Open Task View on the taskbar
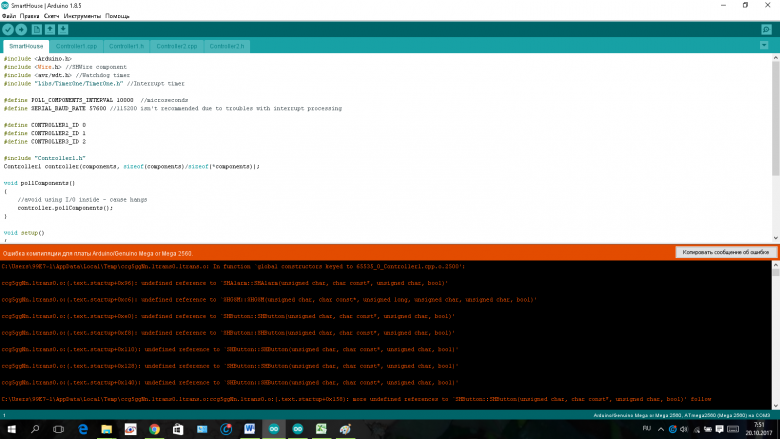Viewport: 780px width, 439px height. (58, 429)
